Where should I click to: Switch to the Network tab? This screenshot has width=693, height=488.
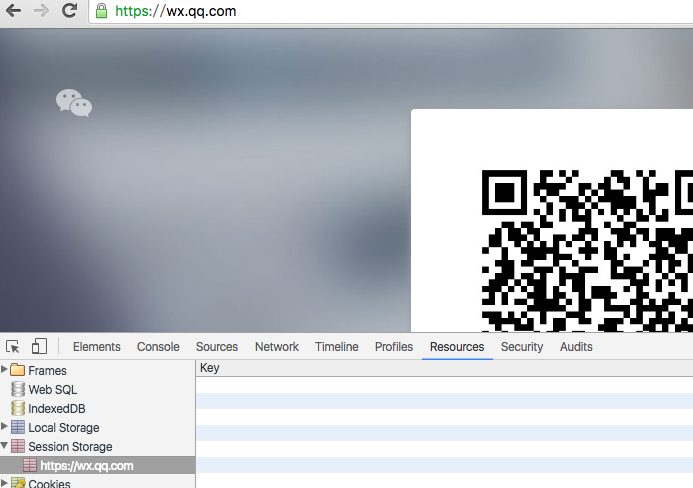[277, 347]
